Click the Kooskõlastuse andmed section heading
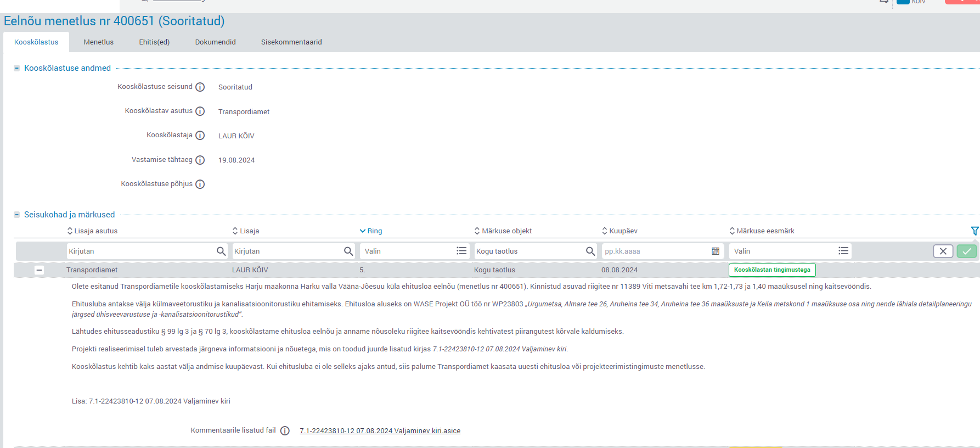 (x=67, y=68)
